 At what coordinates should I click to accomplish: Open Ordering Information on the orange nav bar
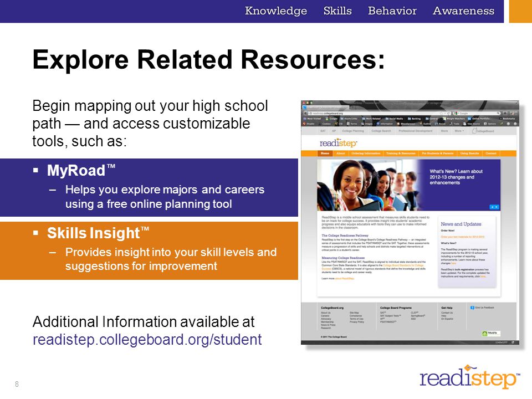pos(366,154)
